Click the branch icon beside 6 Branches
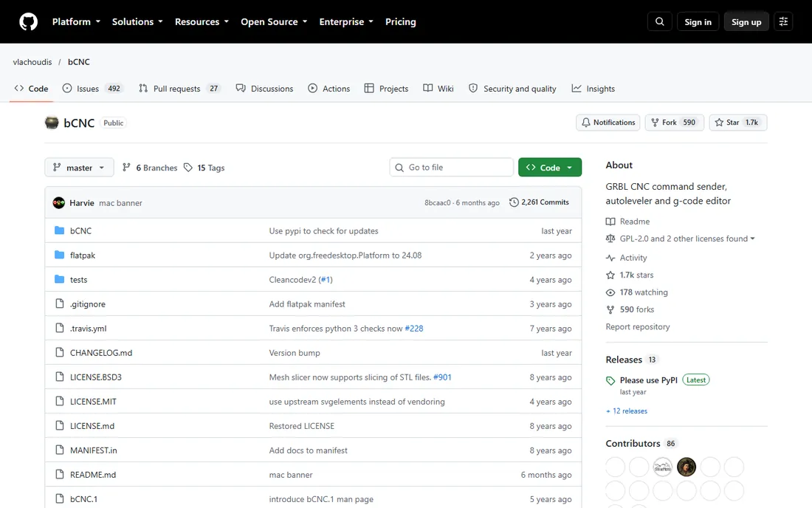This screenshot has width=812, height=508. tap(126, 168)
